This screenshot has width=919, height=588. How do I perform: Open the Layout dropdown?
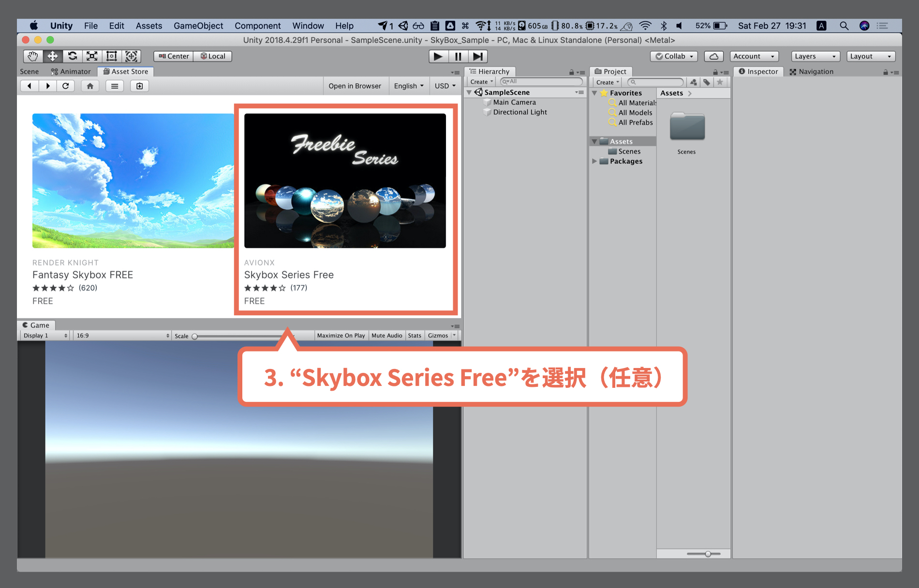click(871, 56)
